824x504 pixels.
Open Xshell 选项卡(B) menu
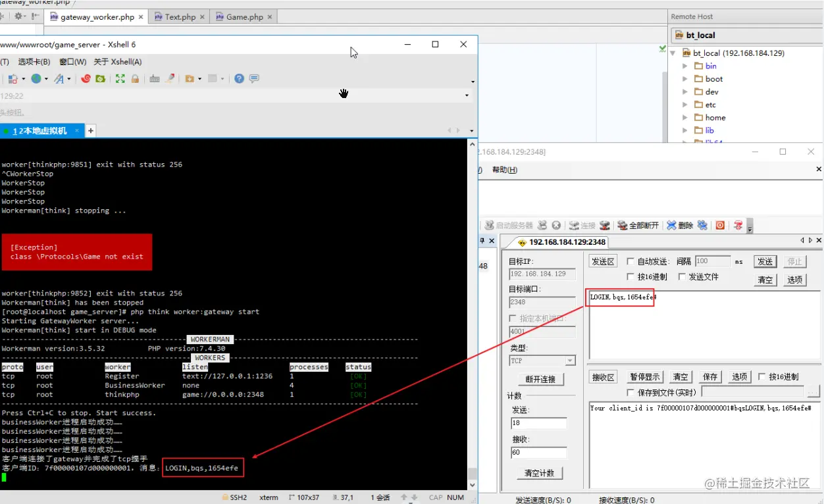point(34,62)
